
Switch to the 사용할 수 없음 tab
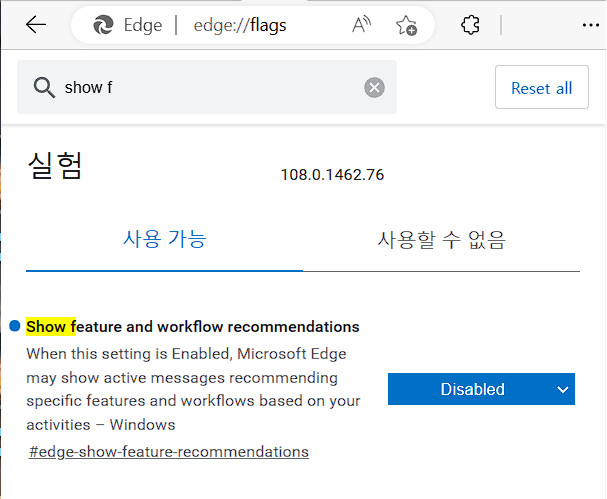(441, 240)
